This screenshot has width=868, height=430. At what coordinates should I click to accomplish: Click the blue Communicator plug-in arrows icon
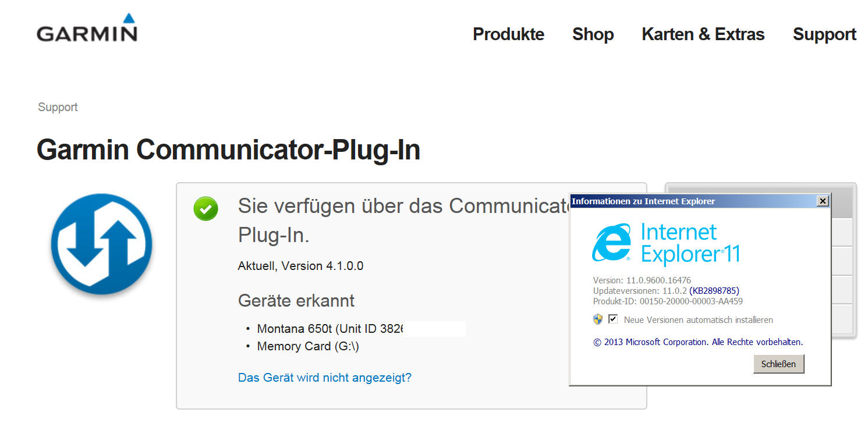[x=101, y=244]
